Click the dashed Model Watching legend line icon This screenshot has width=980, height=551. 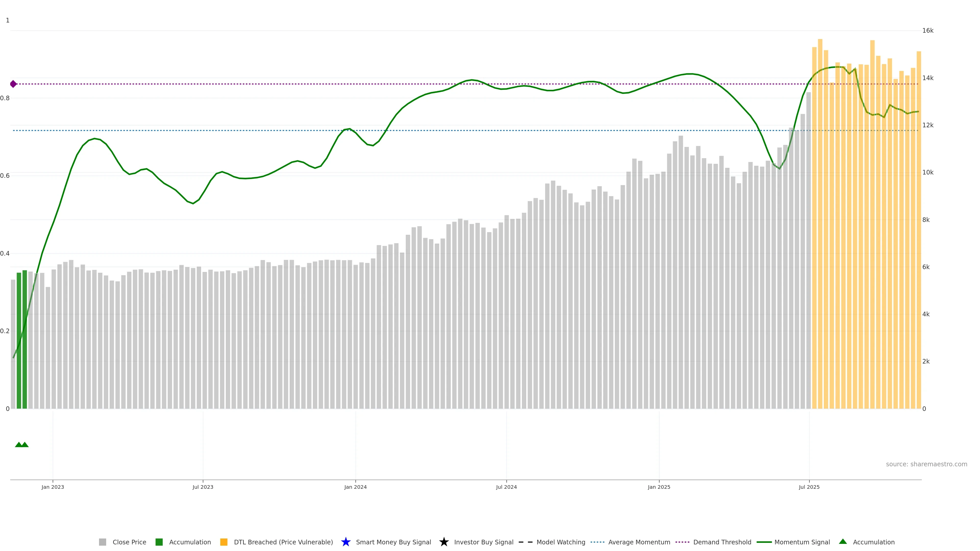[x=525, y=542]
